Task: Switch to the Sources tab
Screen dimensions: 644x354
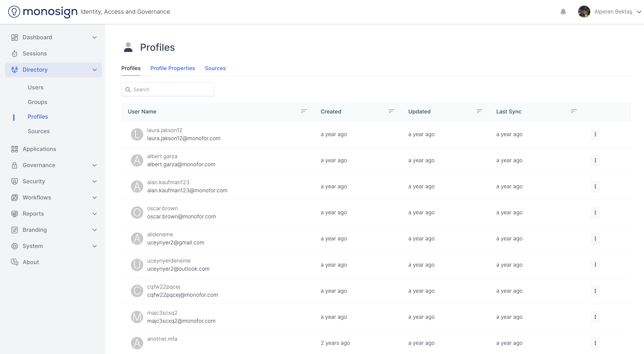Action: click(215, 68)
